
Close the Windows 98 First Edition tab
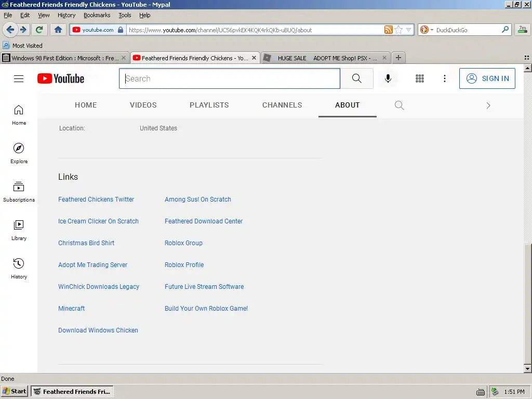[x=124, y=58]
